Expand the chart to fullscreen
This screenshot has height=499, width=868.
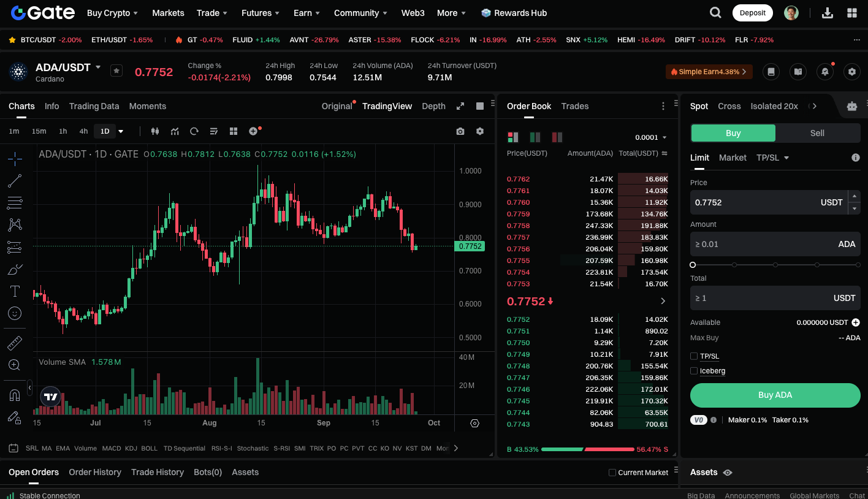(460, 106)
